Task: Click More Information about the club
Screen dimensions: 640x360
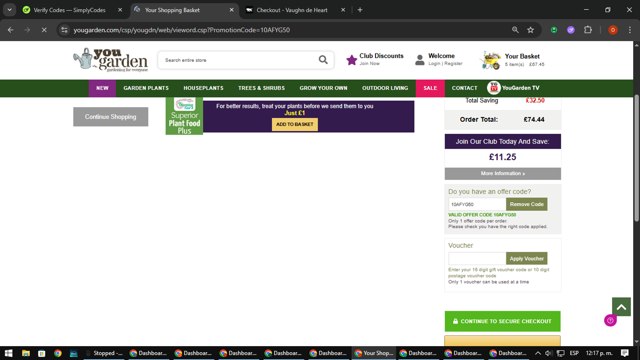Action: [x=502, y=173]
